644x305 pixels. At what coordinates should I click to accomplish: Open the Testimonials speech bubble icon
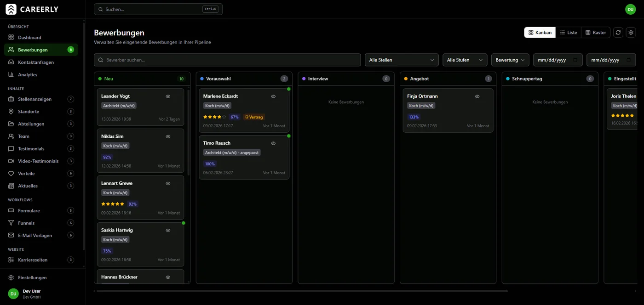tap(11, 149)
